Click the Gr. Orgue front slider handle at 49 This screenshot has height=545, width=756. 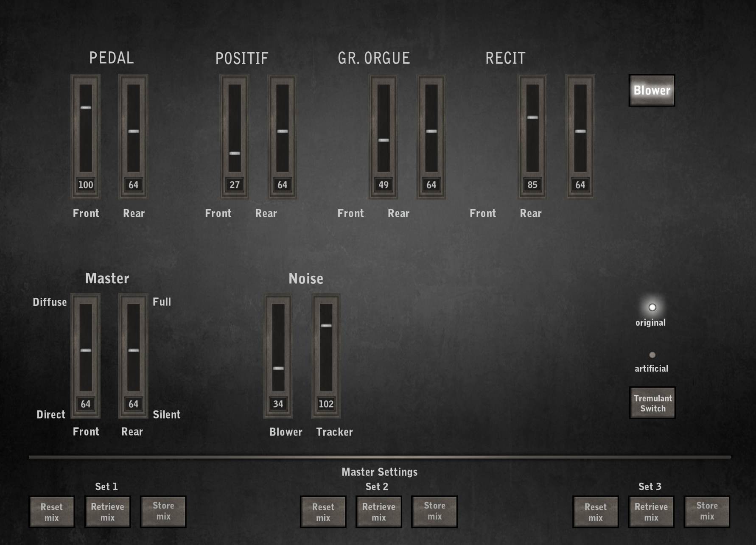[x=384, y=140]
